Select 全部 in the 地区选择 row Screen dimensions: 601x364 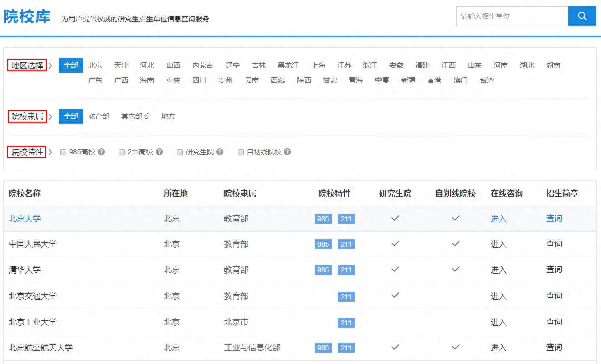tap(71, 65)
